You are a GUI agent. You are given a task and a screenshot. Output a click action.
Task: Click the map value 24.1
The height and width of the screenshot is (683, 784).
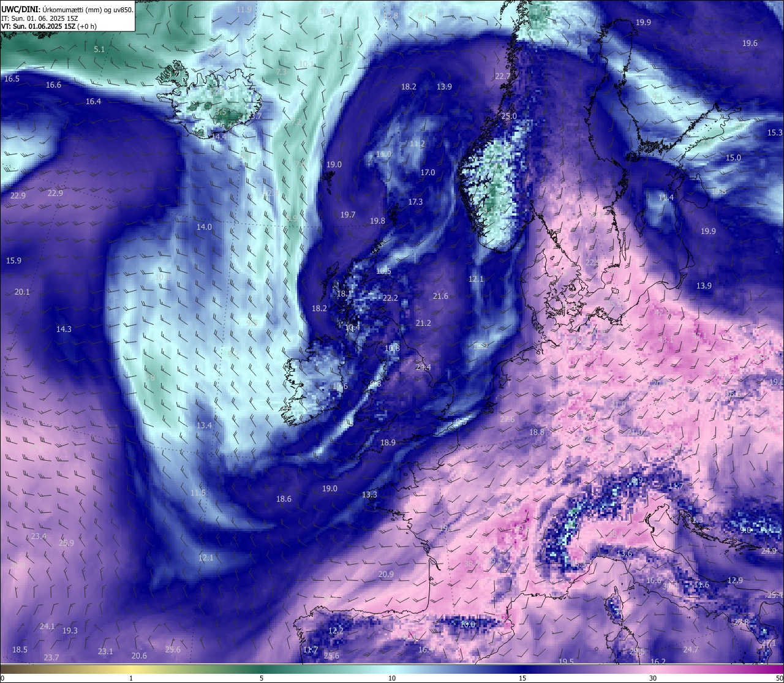coord(47,626)
